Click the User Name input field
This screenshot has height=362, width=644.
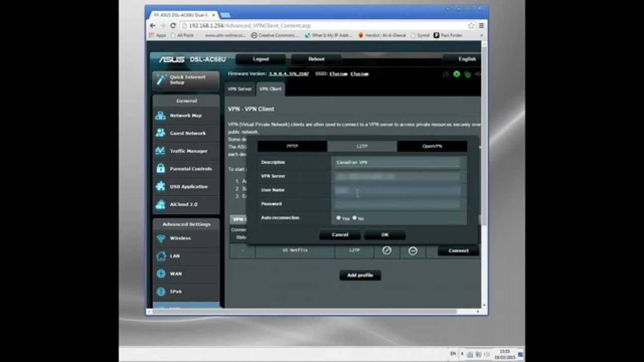397,190
